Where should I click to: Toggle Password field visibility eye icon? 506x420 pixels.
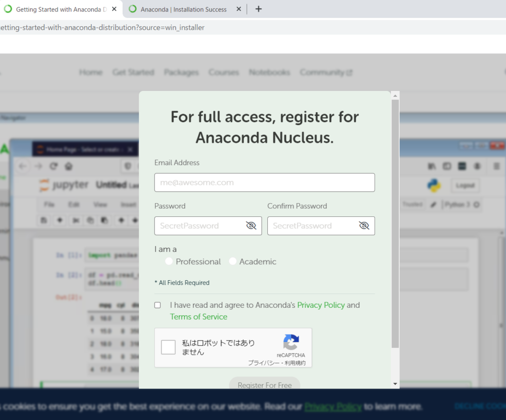pos(251,225)
